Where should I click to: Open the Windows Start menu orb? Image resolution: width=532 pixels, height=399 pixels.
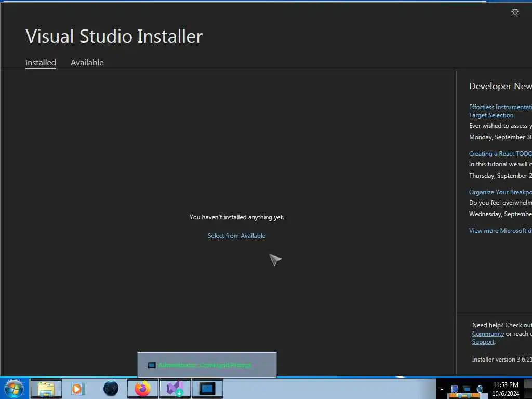(14, 389)
